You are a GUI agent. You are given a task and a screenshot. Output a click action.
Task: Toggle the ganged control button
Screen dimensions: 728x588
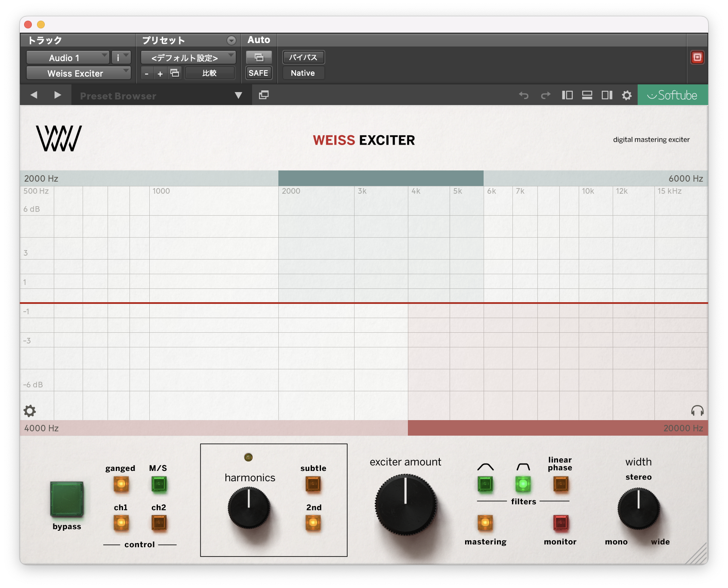[121, 484]
